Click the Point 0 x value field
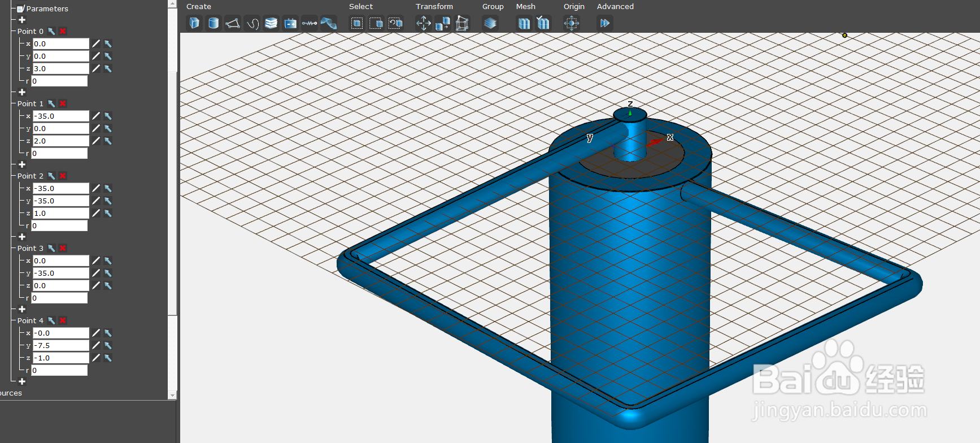Screen dimensions: 980x443 60,44
